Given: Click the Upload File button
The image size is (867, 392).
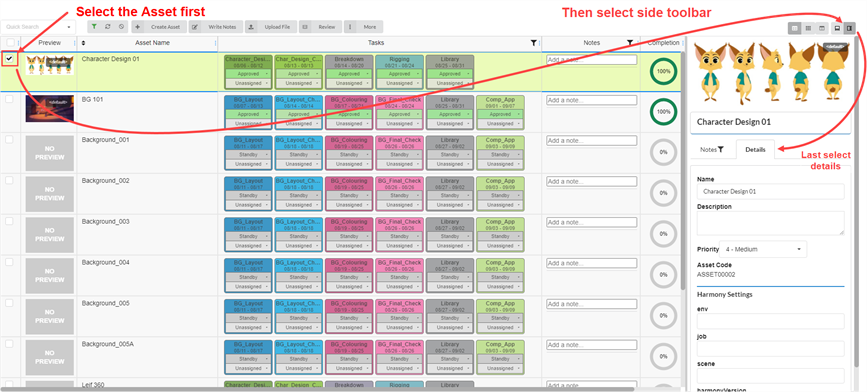Looking at the screenshot, I should [270, 27].
